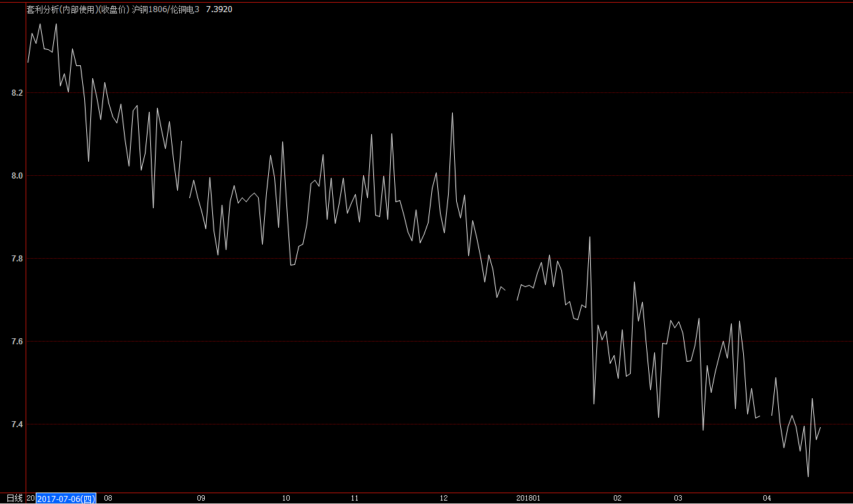Click the 8.2 price axis label
The height and width of the screenshot is (504, 853).
point(18,93)
